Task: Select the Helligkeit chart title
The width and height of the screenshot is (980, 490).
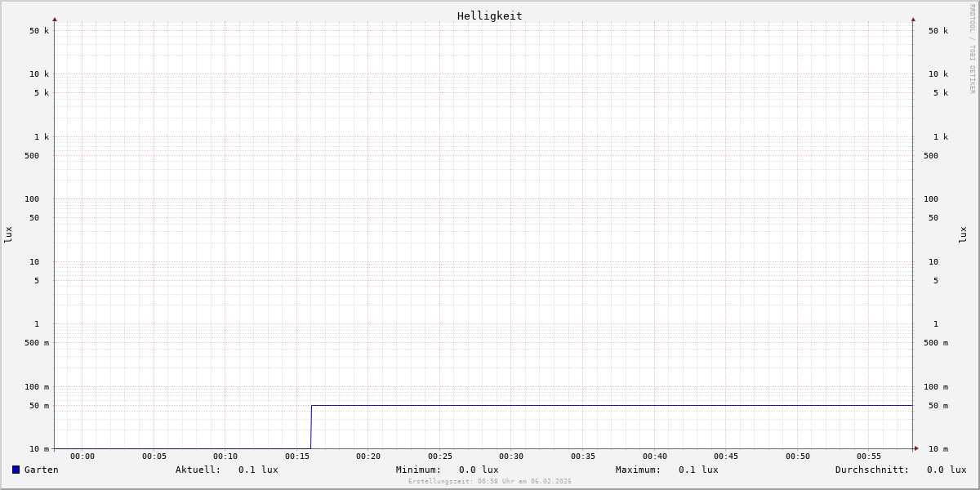Action: click(x=489, y=16)
